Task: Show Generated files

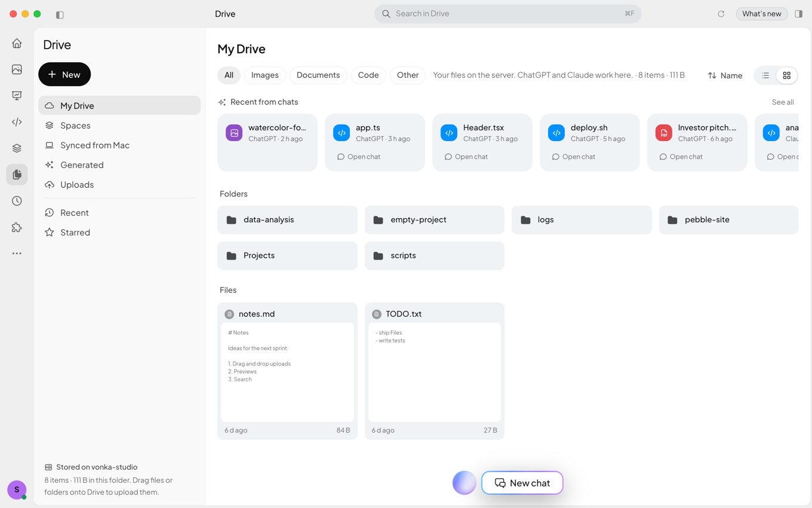Action: point(119,165)
